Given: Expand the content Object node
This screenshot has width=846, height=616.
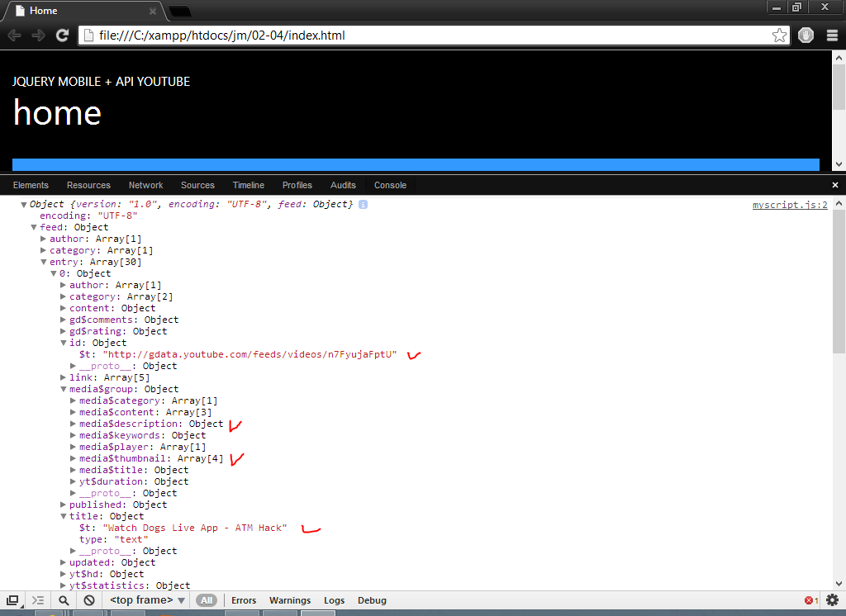Looking at the screenshot, I should [x=63, y=309].
